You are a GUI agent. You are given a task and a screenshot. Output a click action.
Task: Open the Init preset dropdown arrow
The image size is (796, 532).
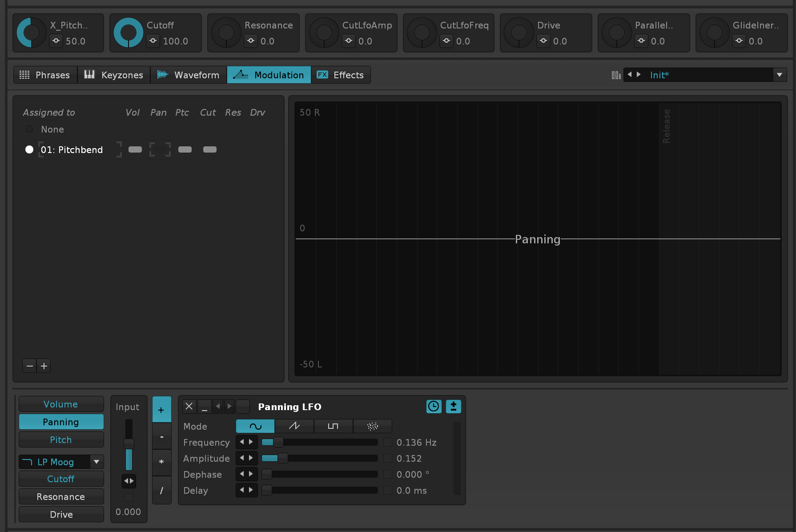coord(779,75)
